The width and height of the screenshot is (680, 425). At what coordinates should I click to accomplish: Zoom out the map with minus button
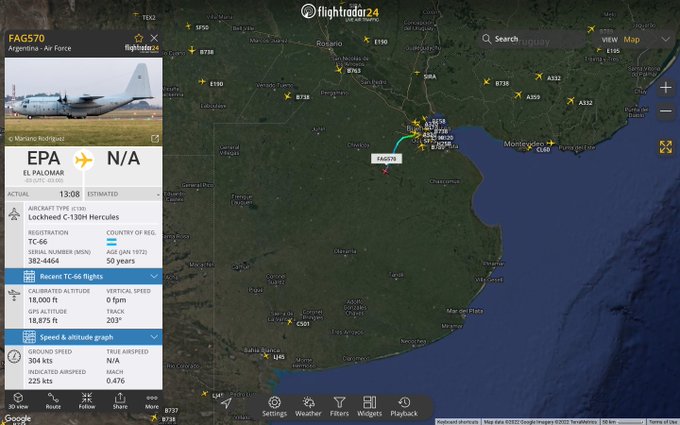pyautogui.click(x=666, y=111)
